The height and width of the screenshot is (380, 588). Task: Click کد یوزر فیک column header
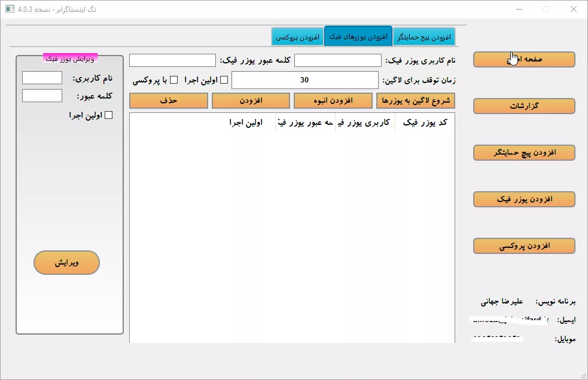click(x=425, y=122)
